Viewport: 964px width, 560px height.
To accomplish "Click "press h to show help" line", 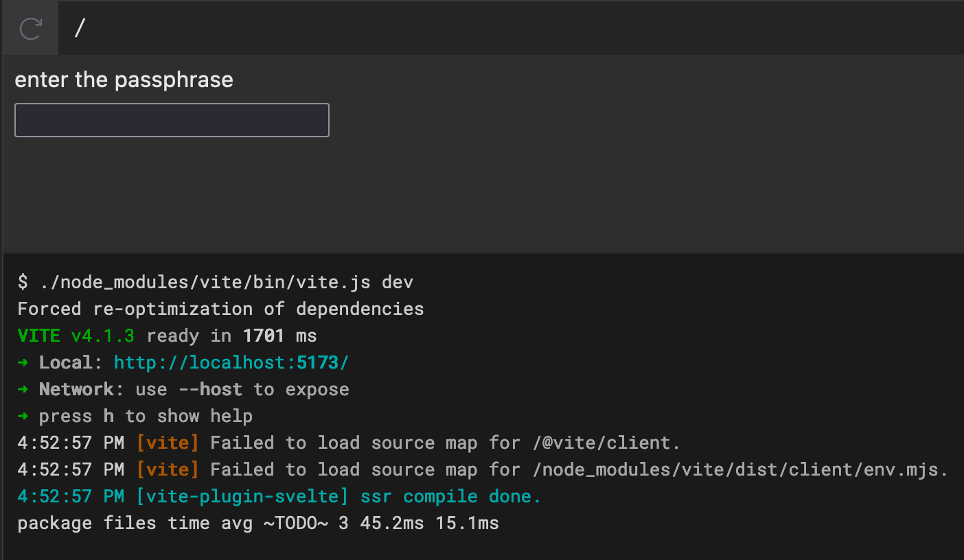I will [135, 416].
